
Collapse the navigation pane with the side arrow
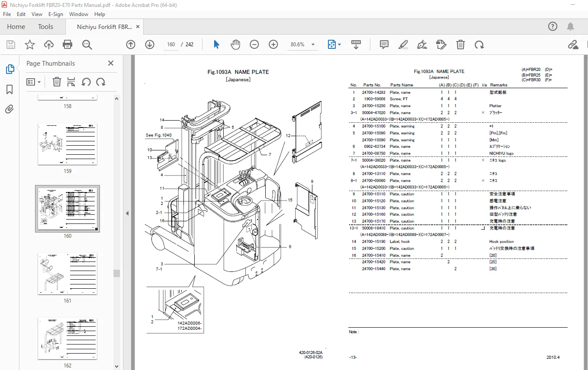[127, 213]
